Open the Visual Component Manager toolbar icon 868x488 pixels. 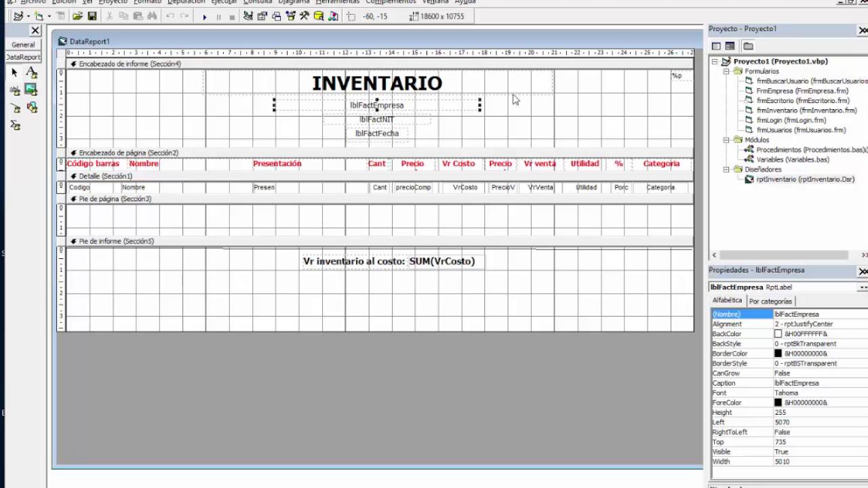(333, 16)
